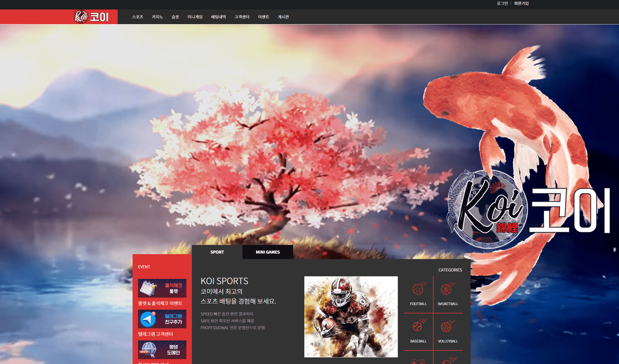Open the 이벤트 menu
This screenshot has height=364, width=619.
pyautogui.click(x=263, y=17)
